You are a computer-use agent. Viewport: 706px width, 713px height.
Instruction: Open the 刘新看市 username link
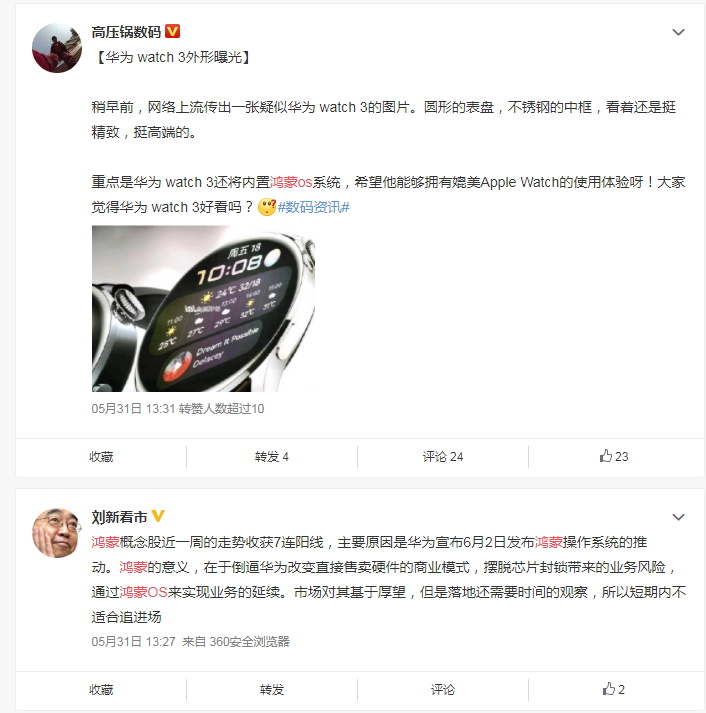(120, 517)
